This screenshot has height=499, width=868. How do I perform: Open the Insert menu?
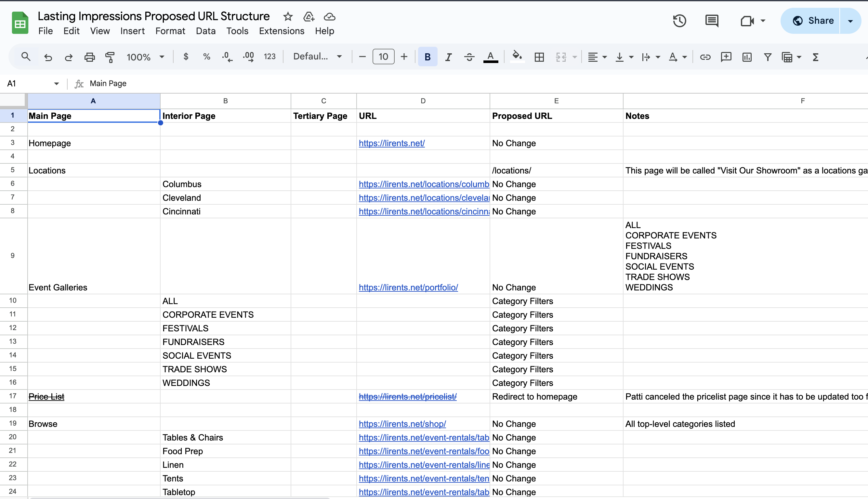pyautogui.click(x=132, y=31)
